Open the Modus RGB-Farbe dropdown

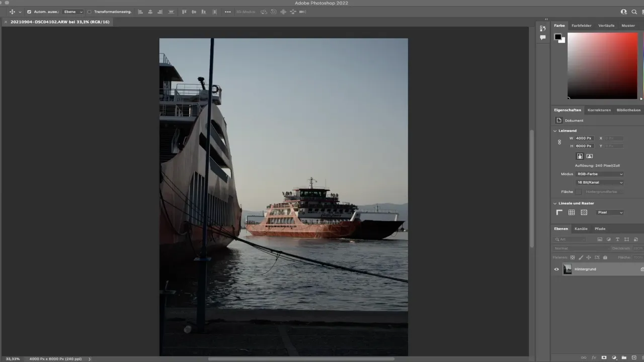[x=599, y=174]
